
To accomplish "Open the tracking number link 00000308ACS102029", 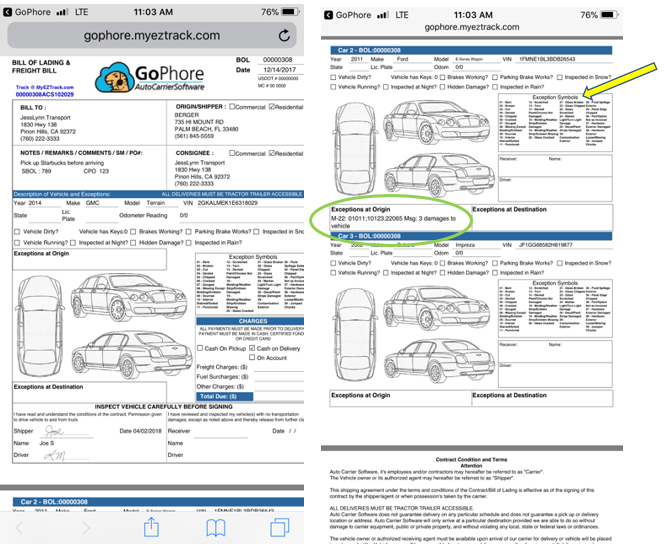I will [46, 94].
